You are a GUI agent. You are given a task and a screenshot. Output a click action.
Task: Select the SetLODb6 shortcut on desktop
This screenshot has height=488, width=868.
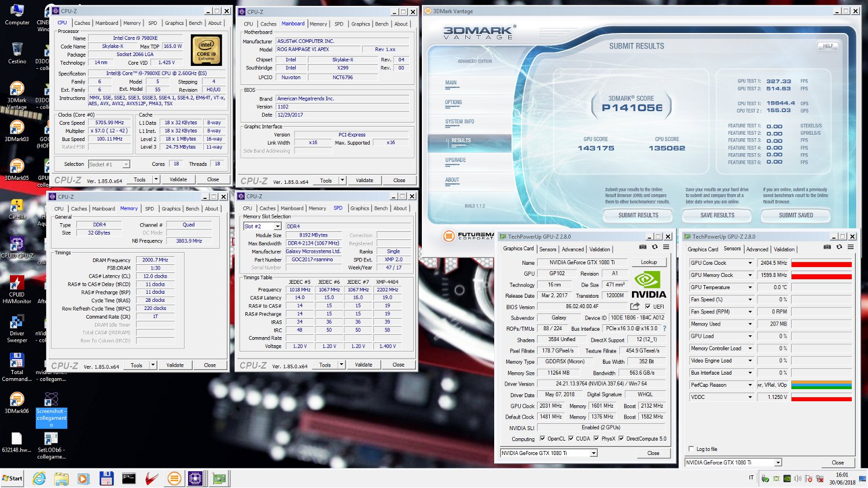click(52, 445)
